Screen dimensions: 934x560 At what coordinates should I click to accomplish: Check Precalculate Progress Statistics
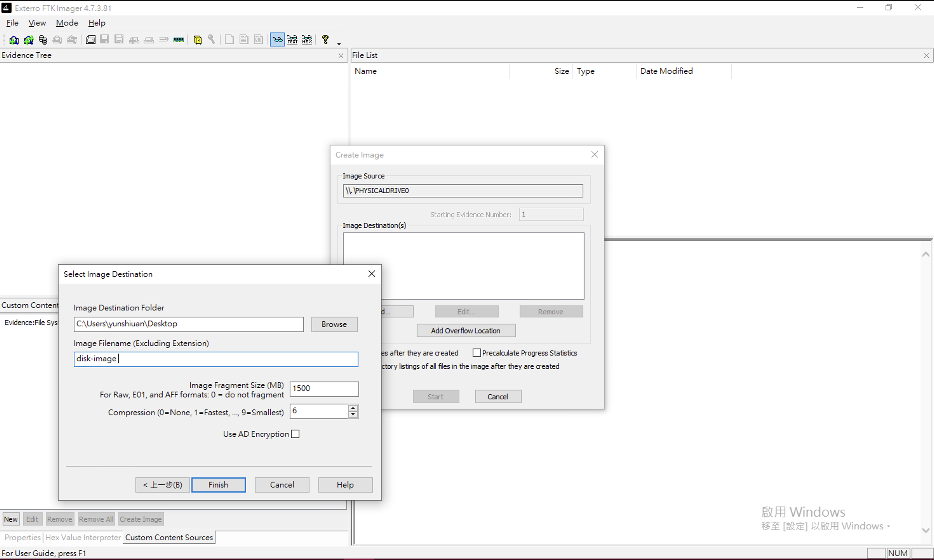(477, 353)
